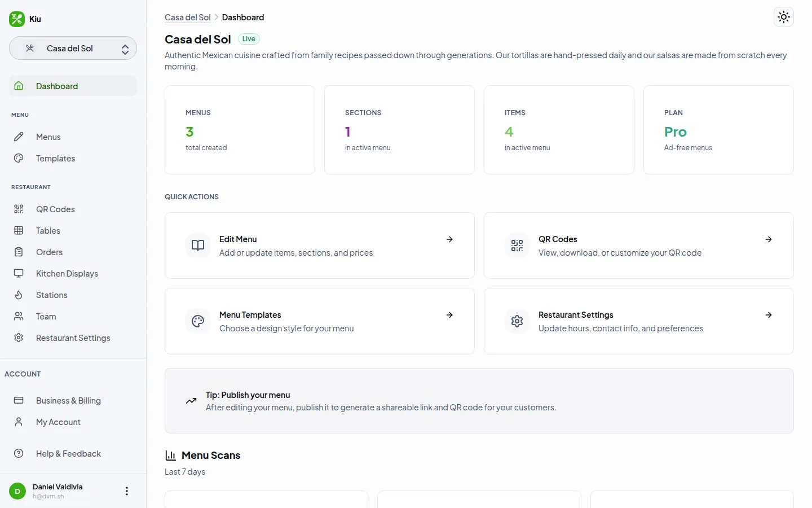This screenshot has width=812, height=508.
Task: Click the Edit Menu quick action
Action: coord(320,246)
